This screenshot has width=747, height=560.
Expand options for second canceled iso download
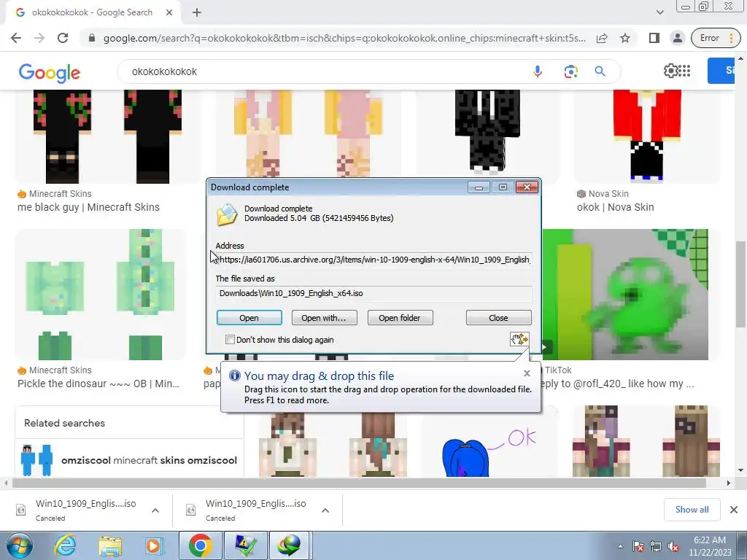(x=325, y=510)
